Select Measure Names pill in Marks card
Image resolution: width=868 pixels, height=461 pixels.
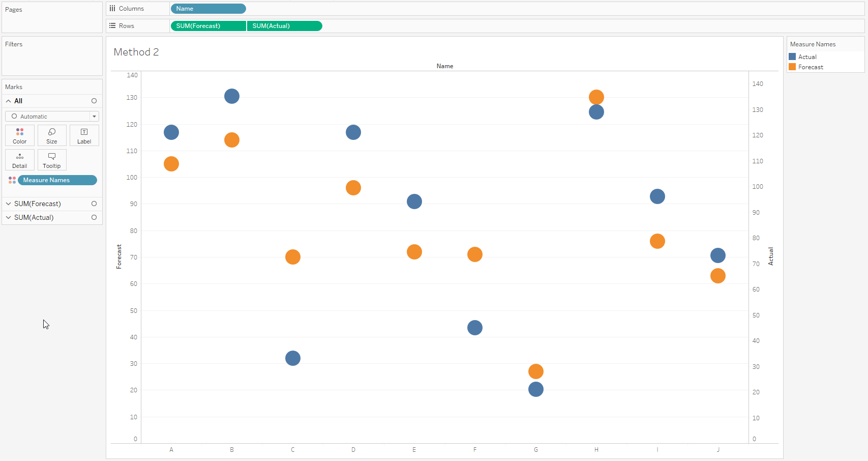(57, 180)
